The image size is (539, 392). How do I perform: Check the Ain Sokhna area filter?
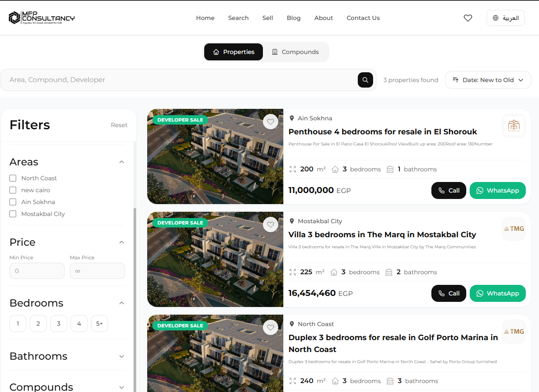13,202
